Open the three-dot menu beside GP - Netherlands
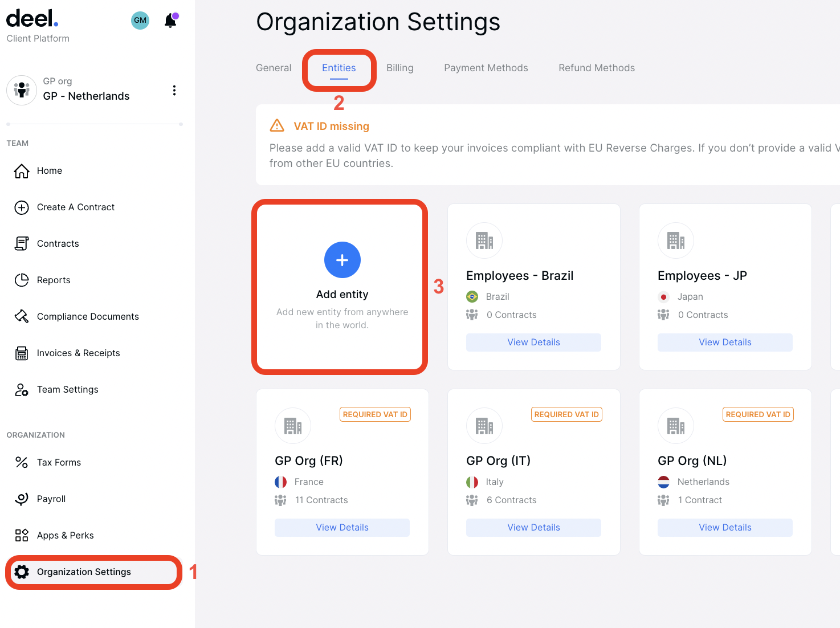 pos(174,90)
